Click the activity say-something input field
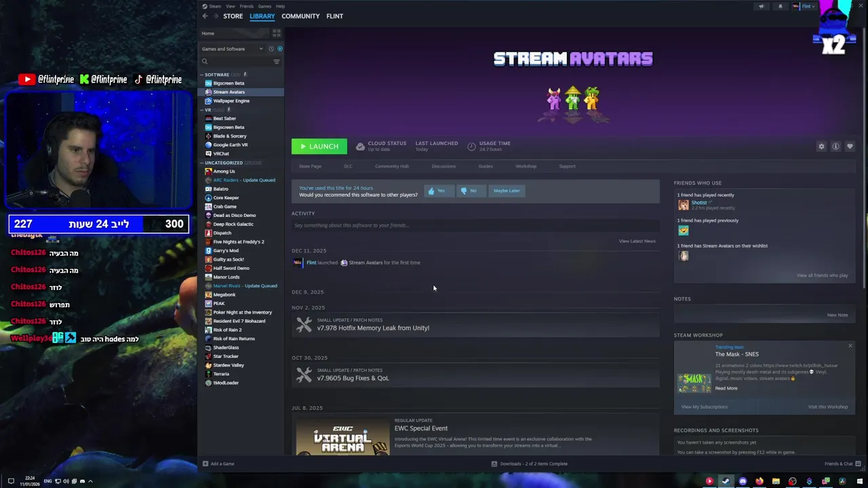The image size is (868, 488). coord(475,225)
